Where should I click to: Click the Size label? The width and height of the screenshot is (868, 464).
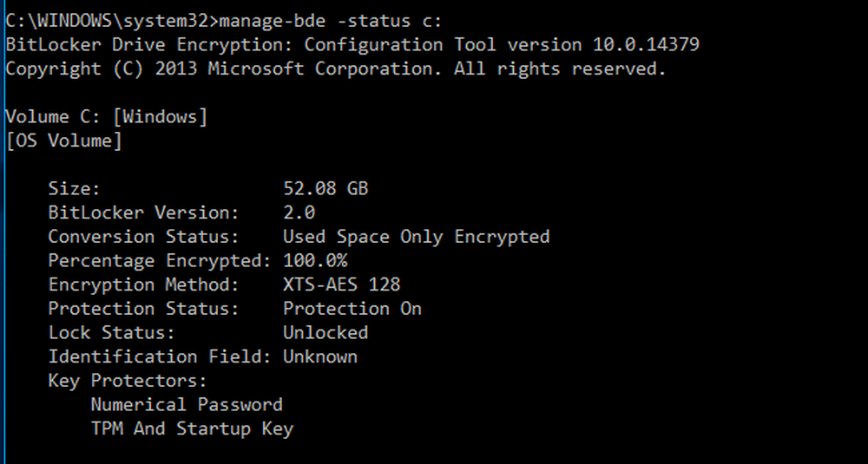[x=74, y=188]
